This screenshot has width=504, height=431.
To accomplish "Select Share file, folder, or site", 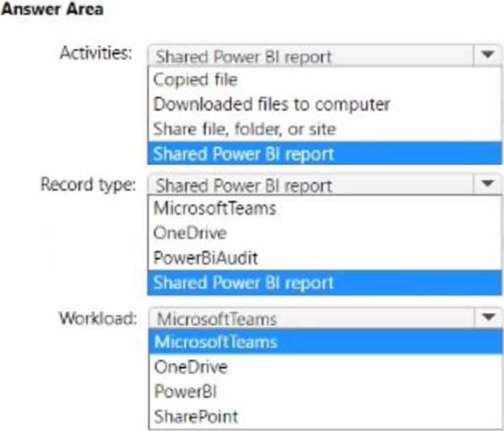I will click(x=325, y=129).
